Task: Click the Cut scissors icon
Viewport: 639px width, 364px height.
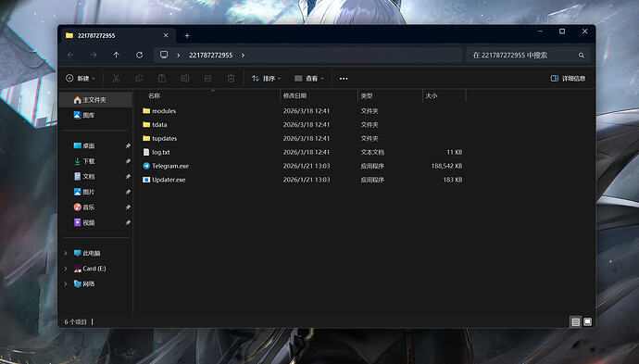Action: 116,78
